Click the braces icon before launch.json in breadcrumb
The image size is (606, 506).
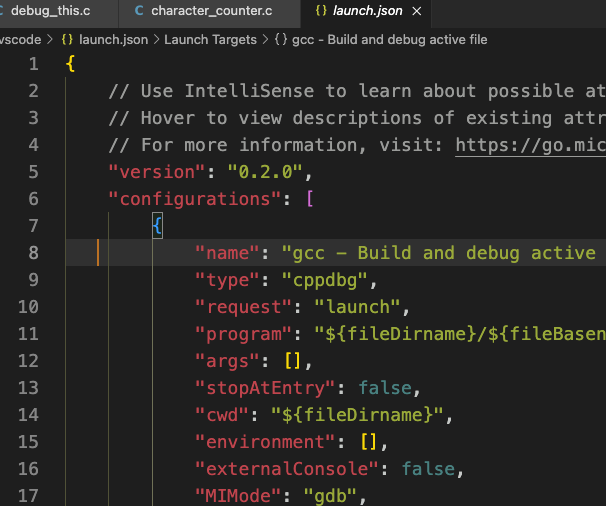[x=68, y=39]
